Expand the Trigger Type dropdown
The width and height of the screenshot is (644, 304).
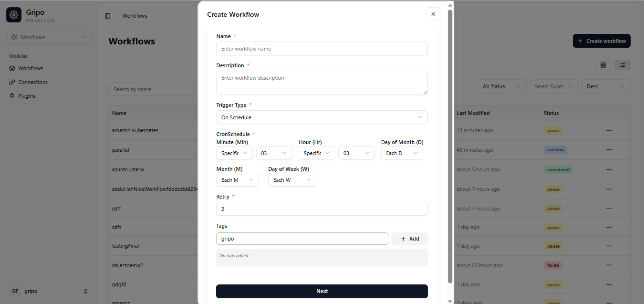point(322,117)
